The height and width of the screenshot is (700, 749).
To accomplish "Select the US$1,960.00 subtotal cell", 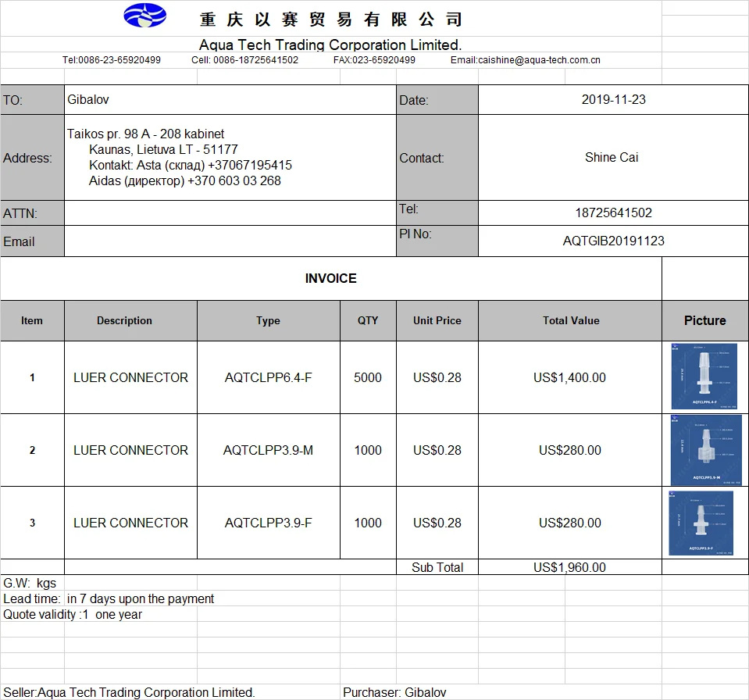I will click(570, 567).
